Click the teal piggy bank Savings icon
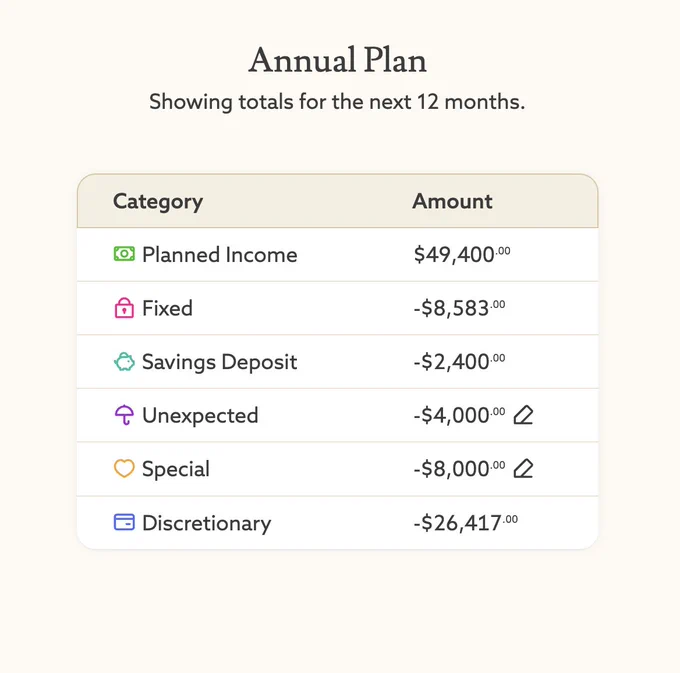Viewport: 680px width, 673px height. pos(124,362)
